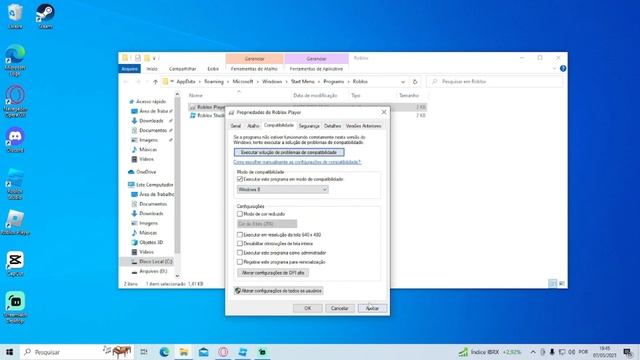Open the Quick Access Toolbar dropdown arrow
The height and width of the screenshot is (360, 640).
154,58
